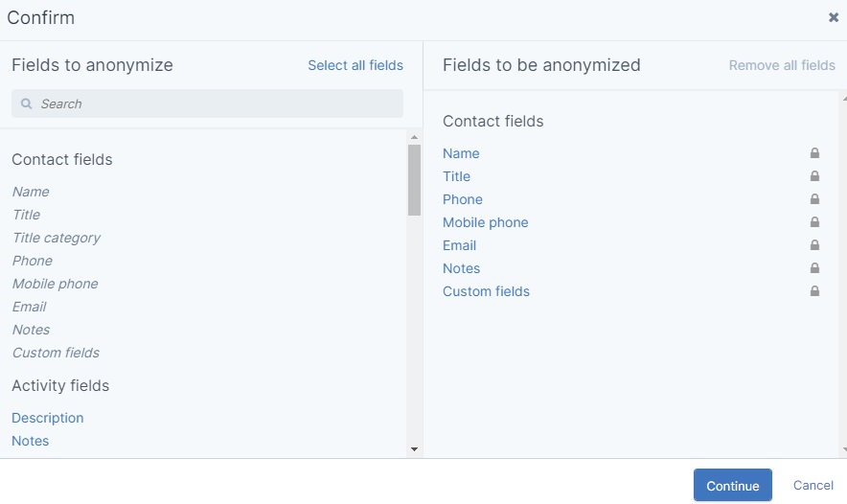The width and height of the screenshot is (847, 504).
Task: Click the lock icon beside Custom fields
Action: point(814,291)
